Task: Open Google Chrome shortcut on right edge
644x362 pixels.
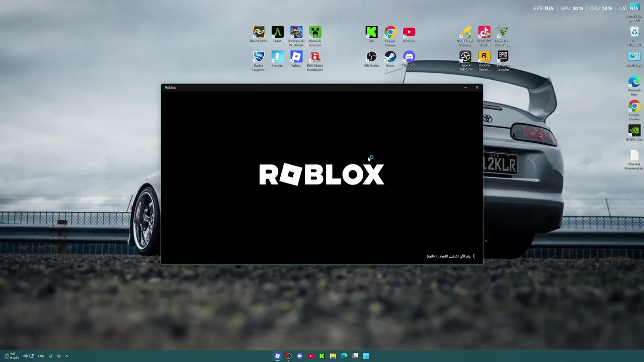Action: tap(634, 110)
